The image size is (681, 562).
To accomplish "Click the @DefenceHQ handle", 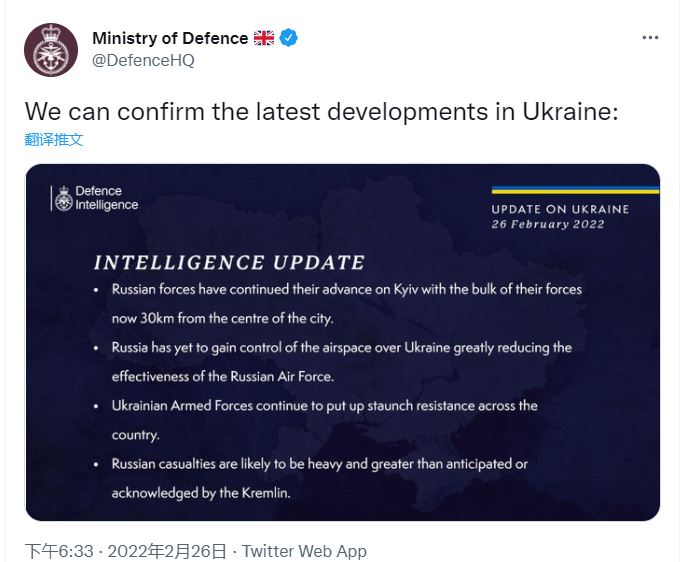I will pos(142,60).
